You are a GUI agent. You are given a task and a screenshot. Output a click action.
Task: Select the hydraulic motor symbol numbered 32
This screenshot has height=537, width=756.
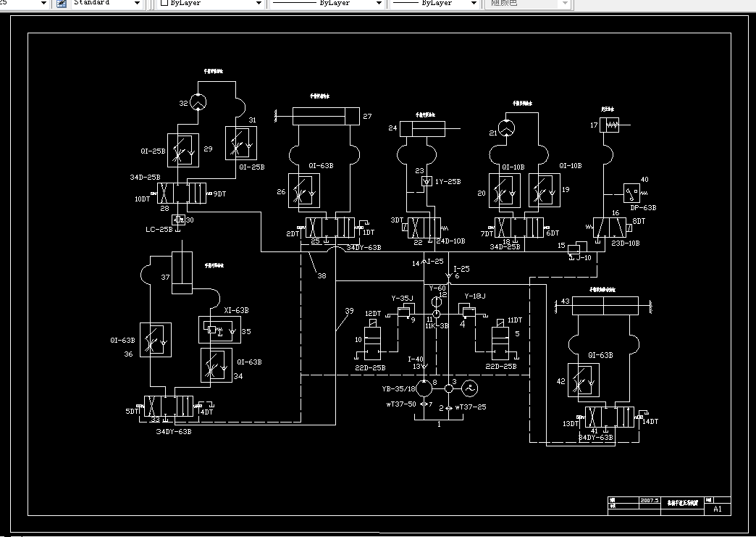[198, 102]
